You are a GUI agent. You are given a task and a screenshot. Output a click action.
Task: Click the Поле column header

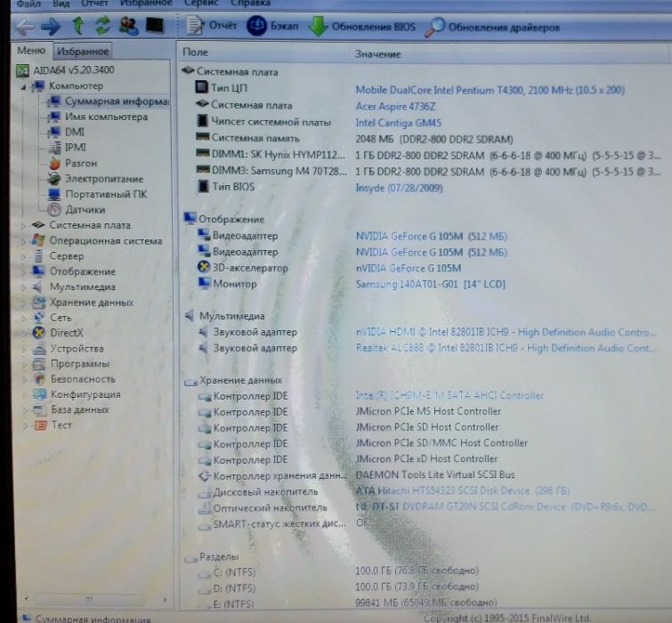pyautogui.click(x=195, y=53)
